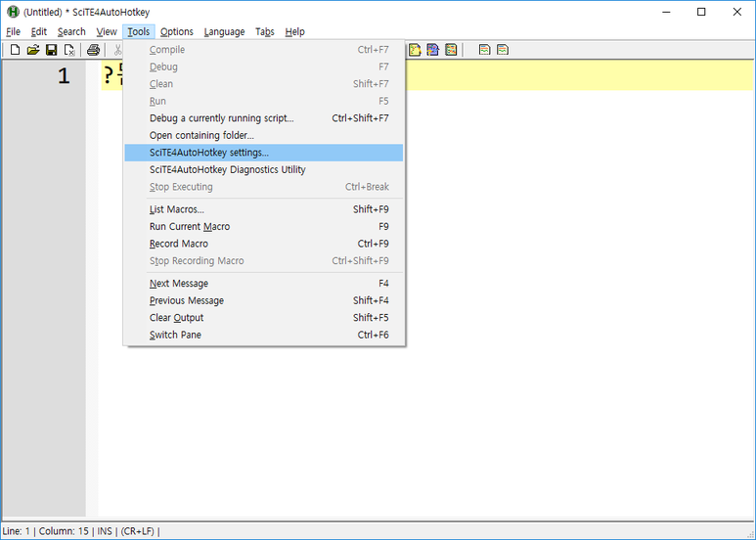
Task: Select Debug a currently running script
Action: 264,118
